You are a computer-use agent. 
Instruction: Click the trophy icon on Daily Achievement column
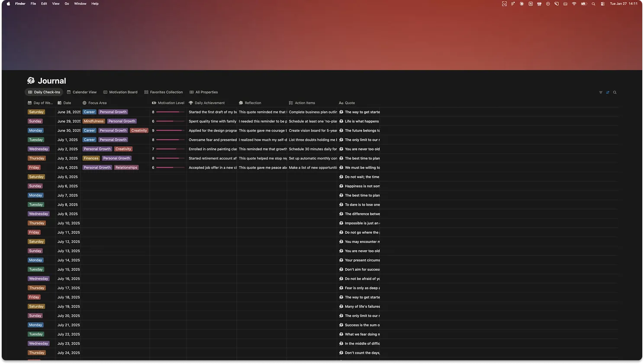[190, 103]
